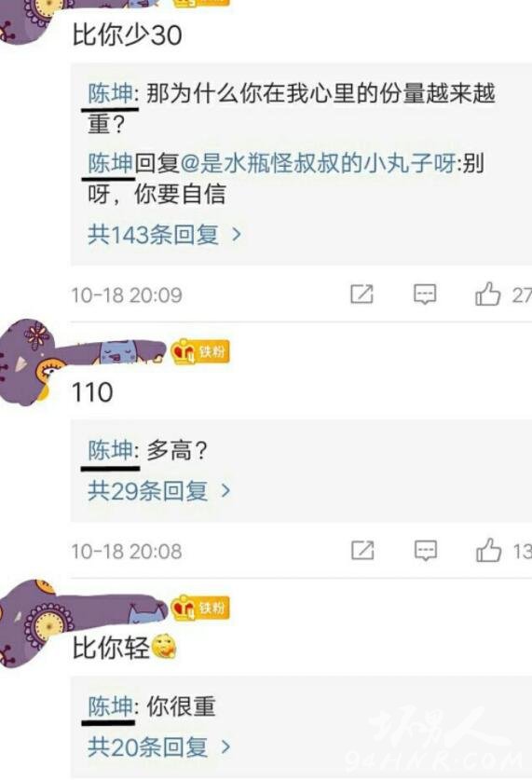532x780 pixels.
Task: Tap the timestamp 10-18 20:08
Action: pos(127,551)
